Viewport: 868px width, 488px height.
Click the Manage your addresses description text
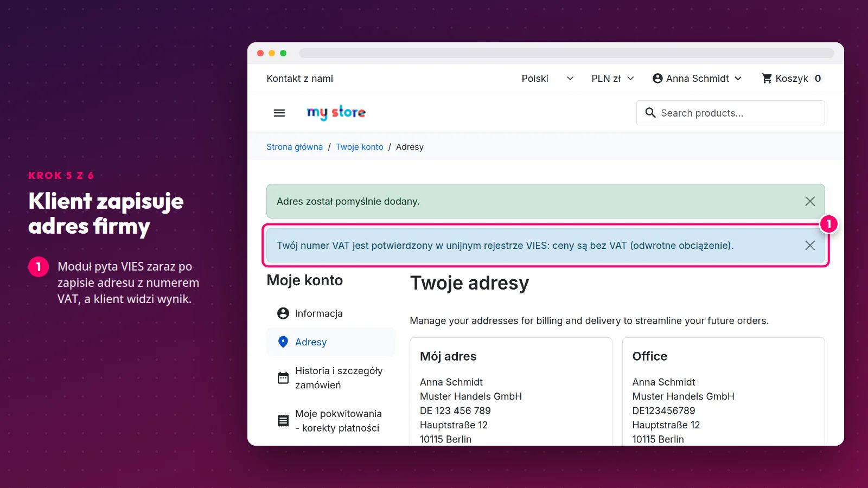(x=589, y=320)
